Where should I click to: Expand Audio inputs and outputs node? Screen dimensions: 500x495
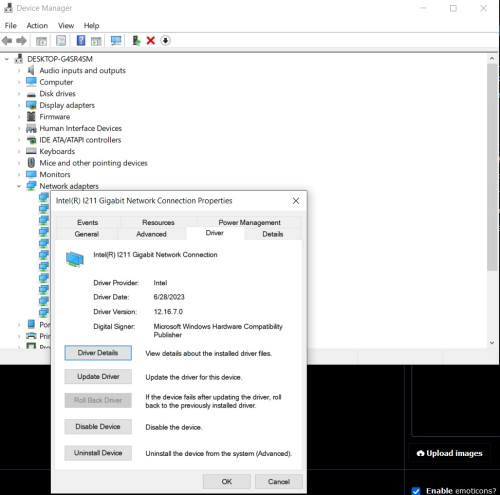pos(19,71)
